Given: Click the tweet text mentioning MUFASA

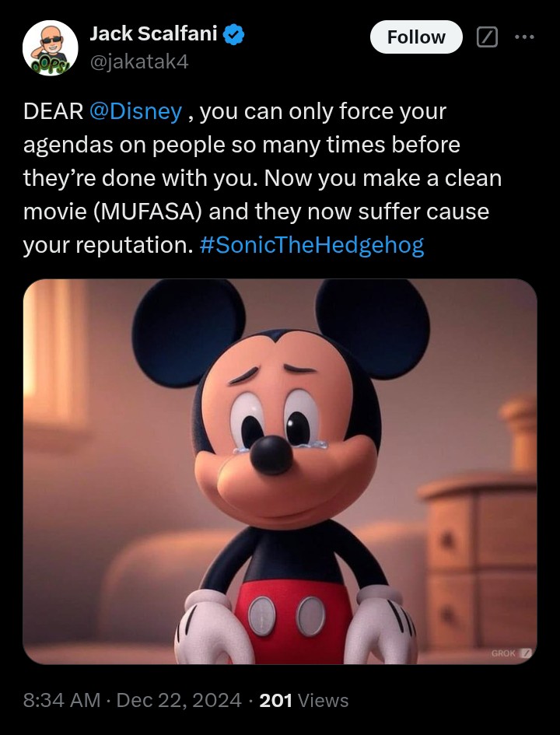Looking at the screenshot, I should [x=262, y=178].
